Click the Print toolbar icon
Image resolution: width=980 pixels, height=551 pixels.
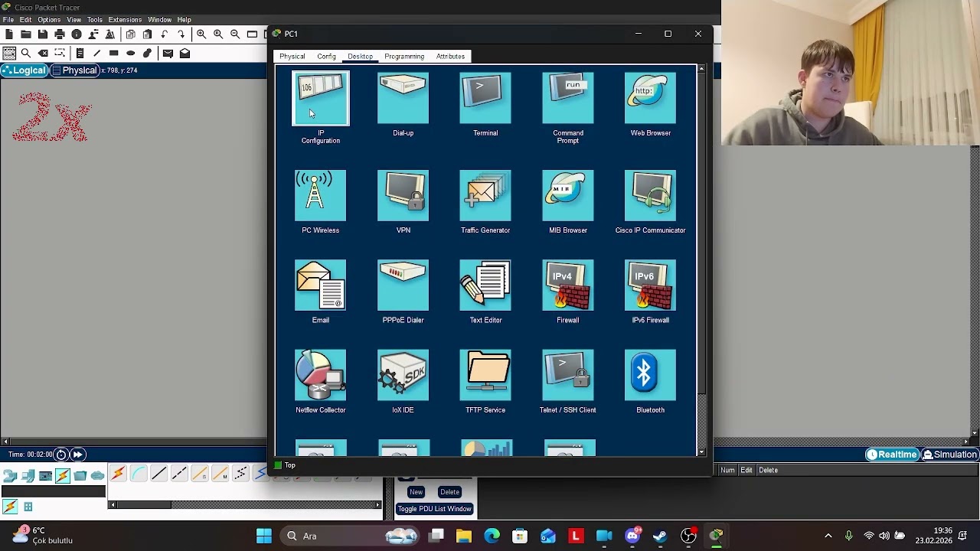click(60, 34)
